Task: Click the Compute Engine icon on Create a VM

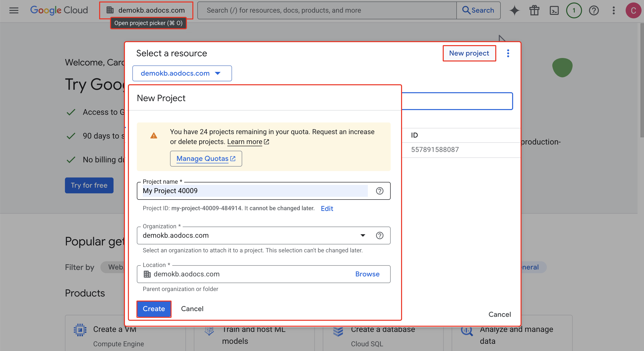Action: coord(80,330)
